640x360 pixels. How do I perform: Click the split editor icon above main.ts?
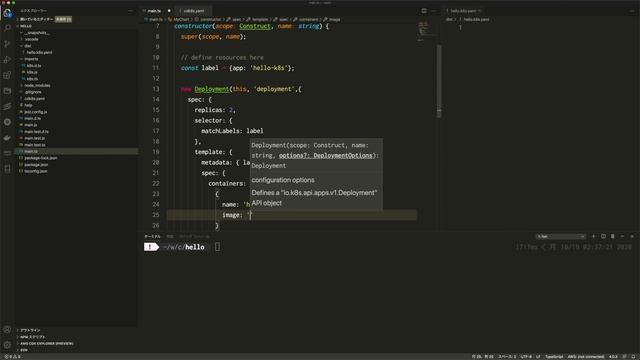click(424, 11)
